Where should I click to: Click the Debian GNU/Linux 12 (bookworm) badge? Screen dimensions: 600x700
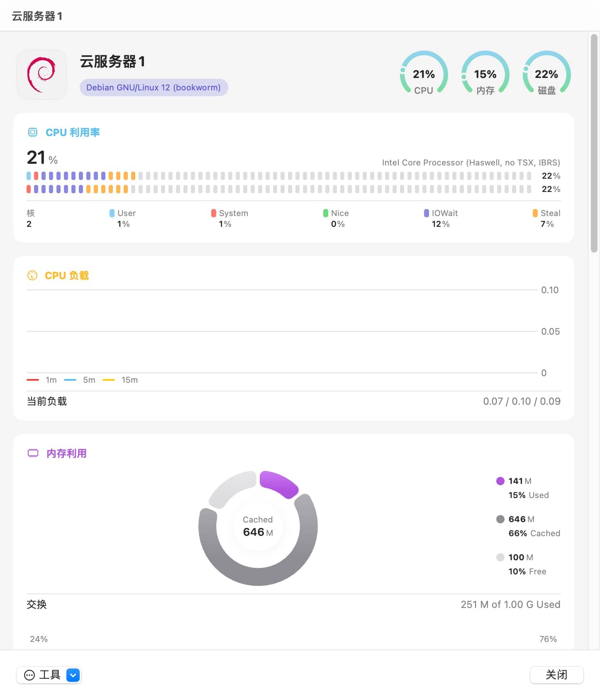[154, 87]
